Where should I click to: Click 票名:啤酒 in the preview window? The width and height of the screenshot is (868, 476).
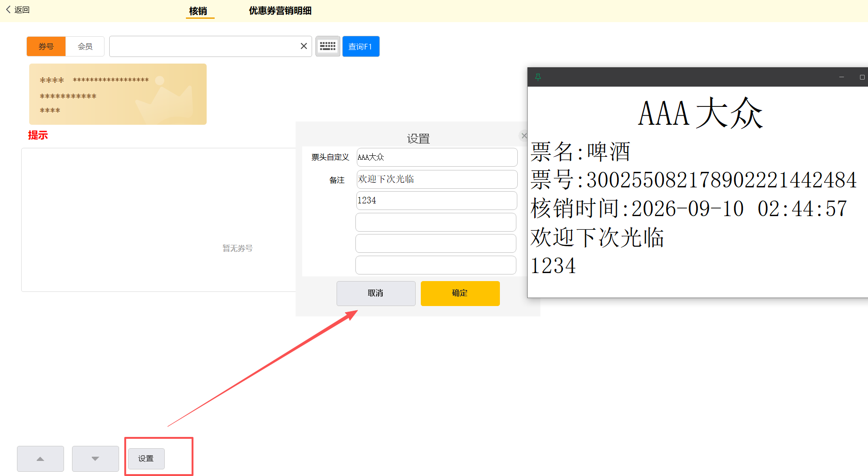tap(580, 152)
